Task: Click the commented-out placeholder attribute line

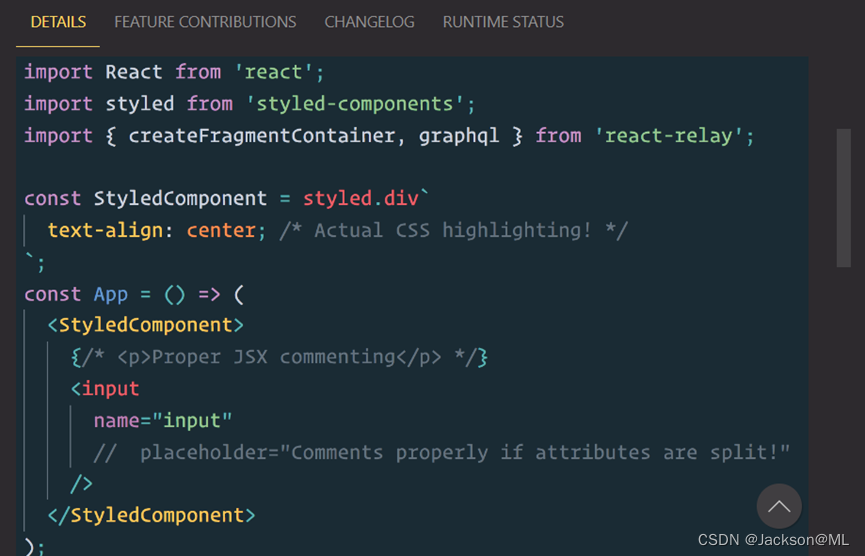Action: 441,452
